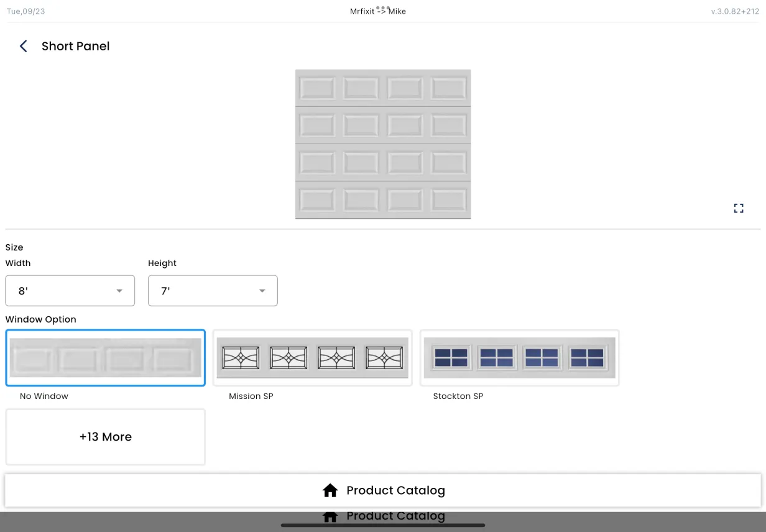Click the house icon beside Product Catalog
The width and height of the screenshot is (766, 532).
click(330, 490)
